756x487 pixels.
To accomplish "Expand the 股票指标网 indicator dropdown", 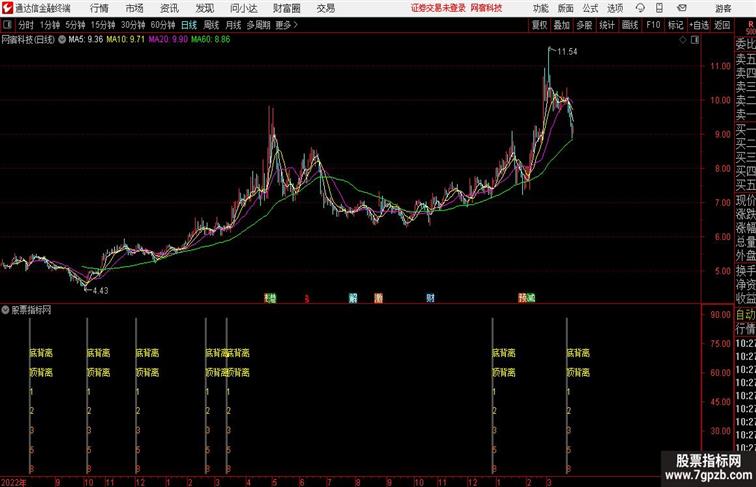I will (x=5, y=310).
